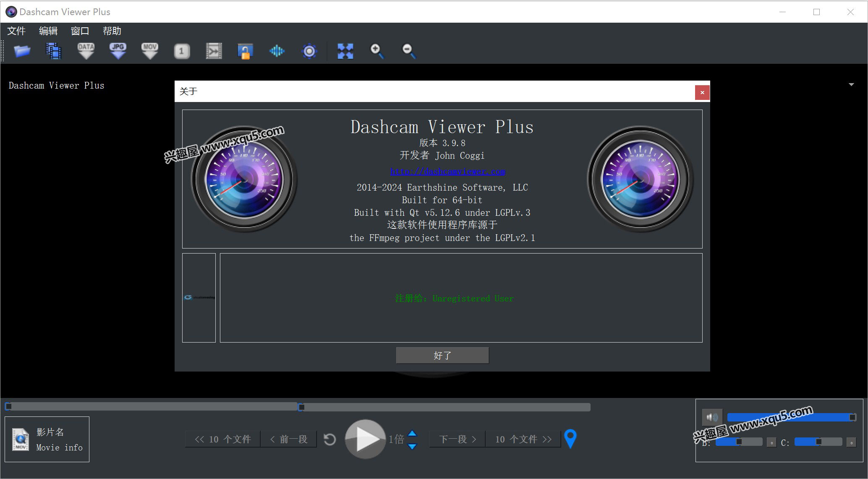The image size is (868, 479).
Task: Open the dashcamviewer.com hyperlink
Action: [x=448, y=171]
